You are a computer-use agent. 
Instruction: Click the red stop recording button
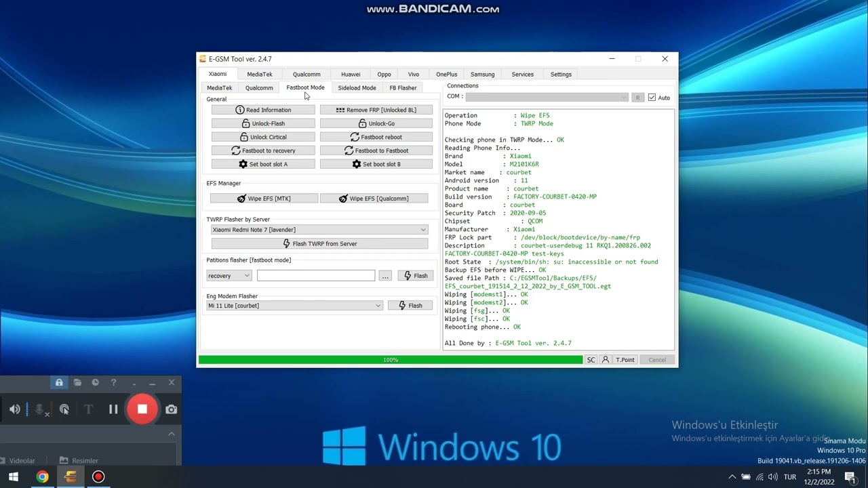[x=142, y=409]
